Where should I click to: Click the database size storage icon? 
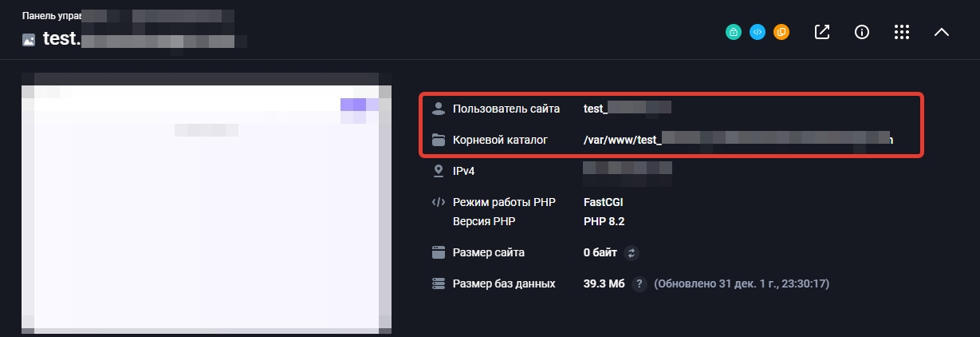pyautogui.click(x=437, y=283)
